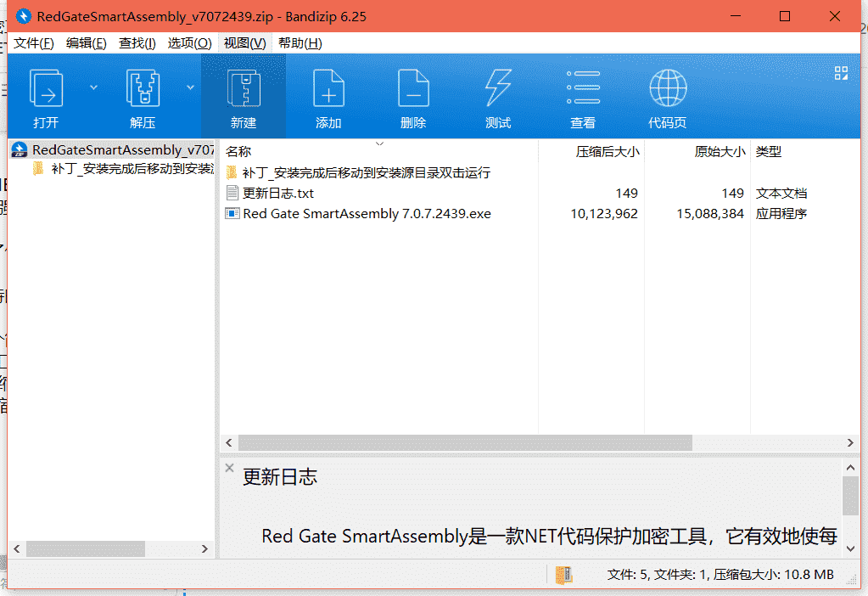Image resolution: width=868 pixels, height=596 pixels.
Task: Click the tree panel horizontal scrollbar thumb
Action: click(85, 549)
